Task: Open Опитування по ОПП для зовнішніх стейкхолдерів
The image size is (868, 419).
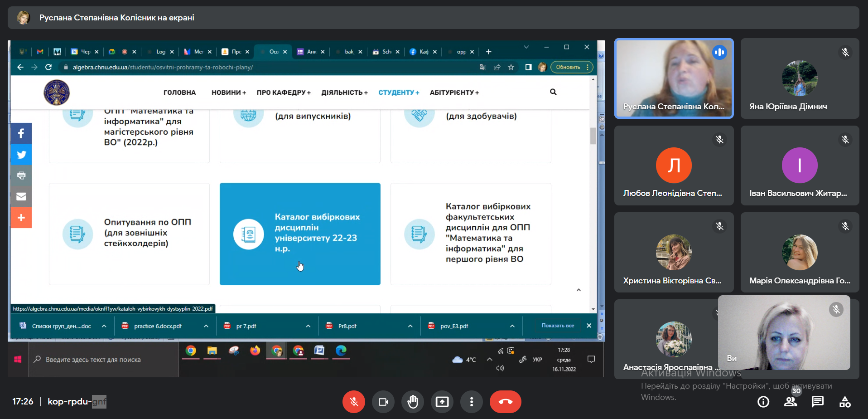Action: (x=129, y=234)
